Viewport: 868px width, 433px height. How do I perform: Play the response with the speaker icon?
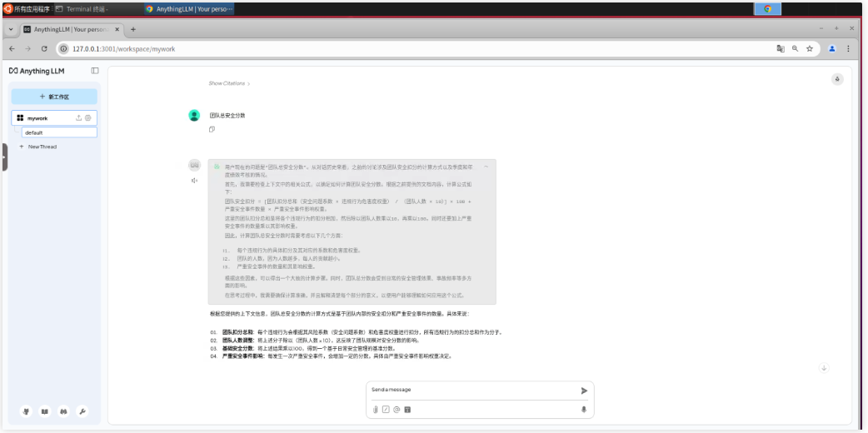(194, 181)
